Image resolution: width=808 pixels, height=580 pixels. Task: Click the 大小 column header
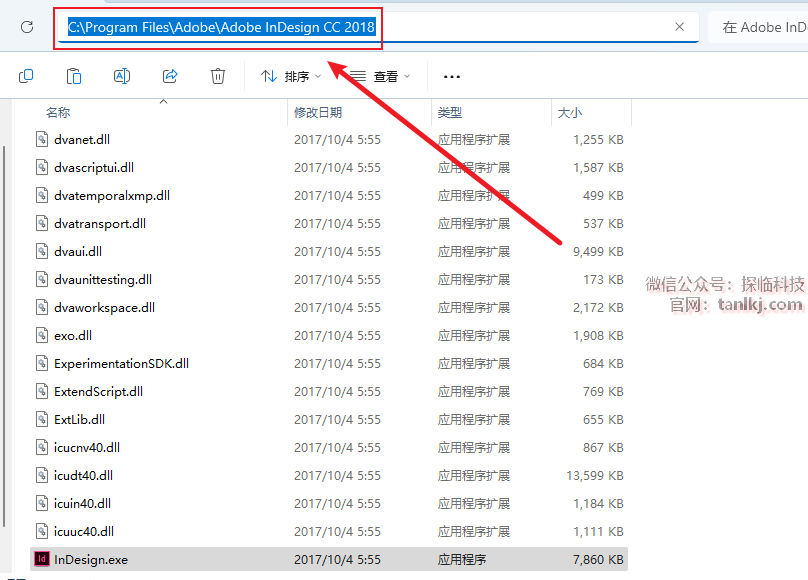pyautogui.click(x=569, y=113)
